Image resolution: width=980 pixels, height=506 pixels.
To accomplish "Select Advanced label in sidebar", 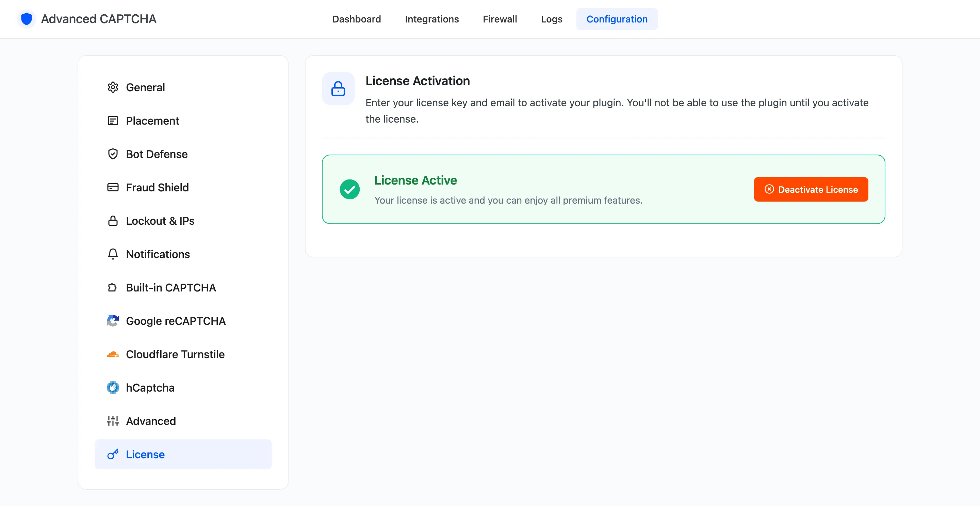I will pyautogui.click(x=151, y=421).
